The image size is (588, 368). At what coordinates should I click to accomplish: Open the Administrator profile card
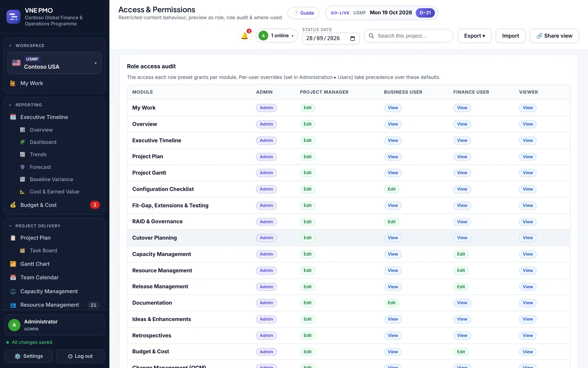55,325
